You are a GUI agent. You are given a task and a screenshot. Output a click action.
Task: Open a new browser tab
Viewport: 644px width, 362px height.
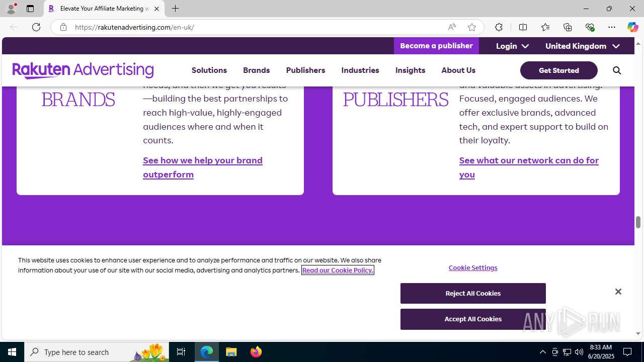(175, 9)
